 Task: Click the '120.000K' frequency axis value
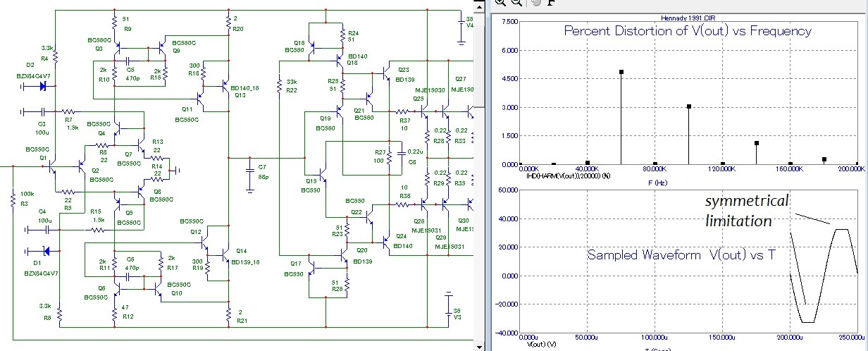[722, 169]
